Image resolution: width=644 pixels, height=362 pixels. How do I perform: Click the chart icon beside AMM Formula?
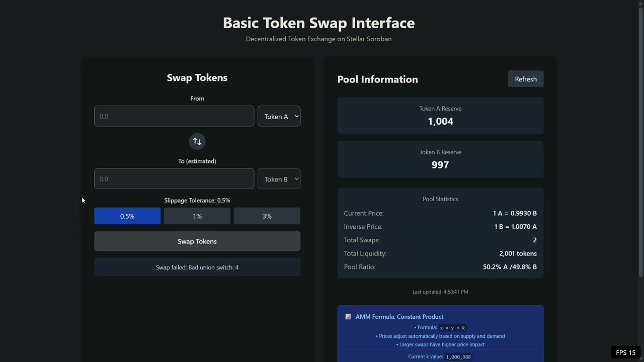coord(348,317)
